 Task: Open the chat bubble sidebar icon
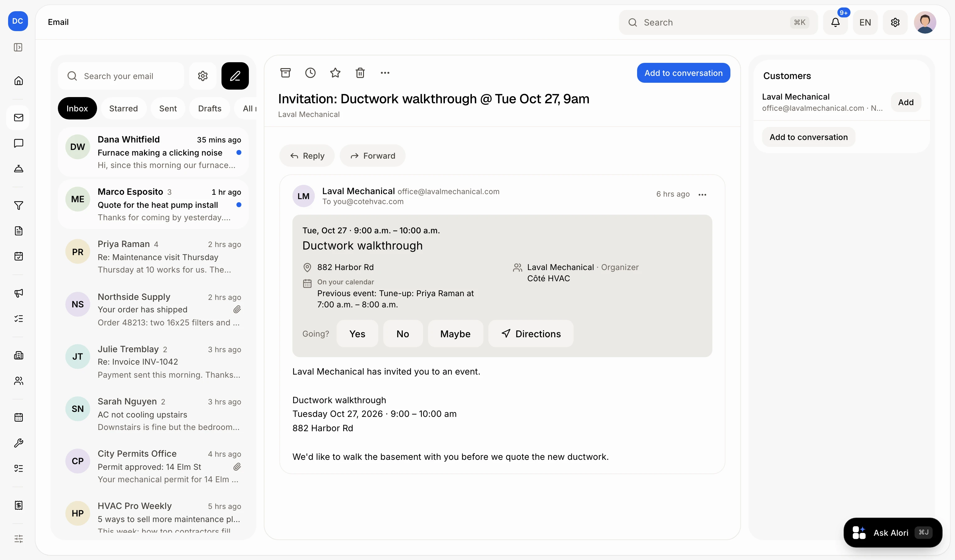pyautogui.click(x=18, y=143)
